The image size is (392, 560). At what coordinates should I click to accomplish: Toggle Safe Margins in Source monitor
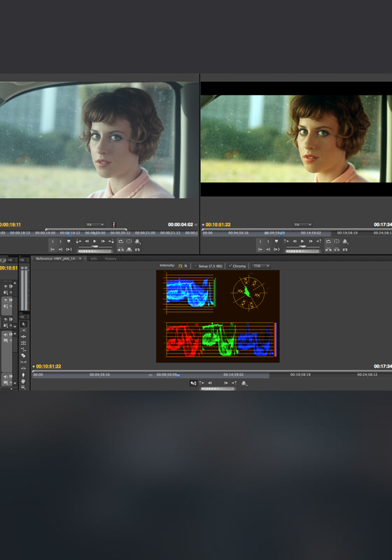(x=129, y=241)
